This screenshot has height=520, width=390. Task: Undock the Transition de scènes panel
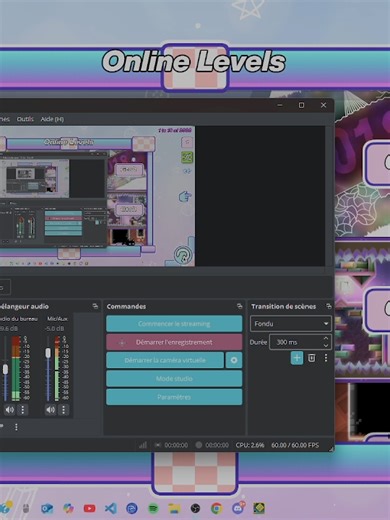329,306
